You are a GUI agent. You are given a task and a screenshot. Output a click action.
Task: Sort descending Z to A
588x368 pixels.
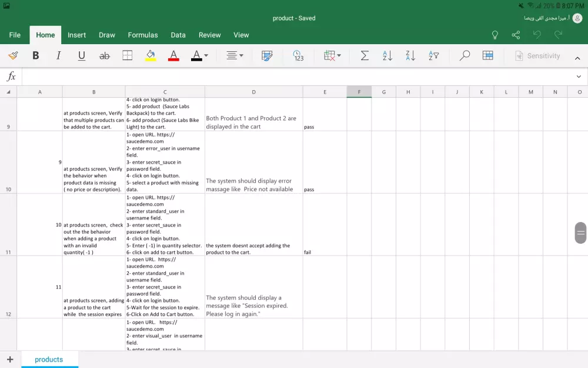tap(410, 56)
